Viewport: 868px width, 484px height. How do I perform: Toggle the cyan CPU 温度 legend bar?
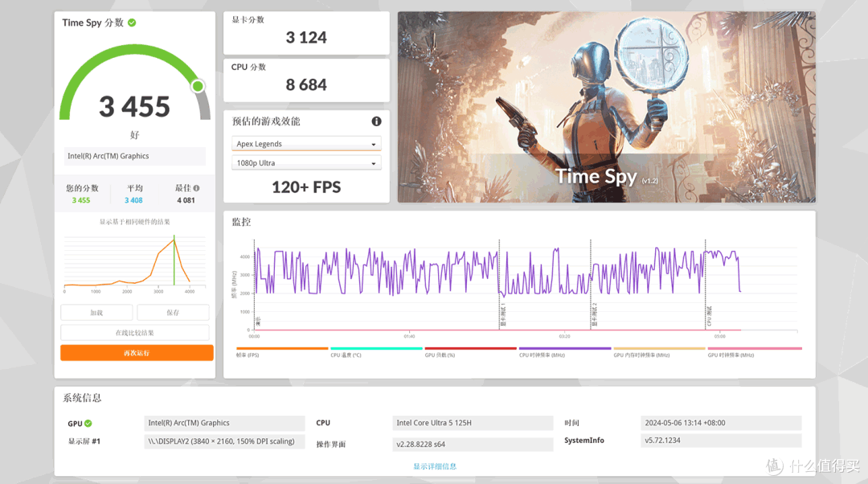pyautogui.click(x=376, y=348)
